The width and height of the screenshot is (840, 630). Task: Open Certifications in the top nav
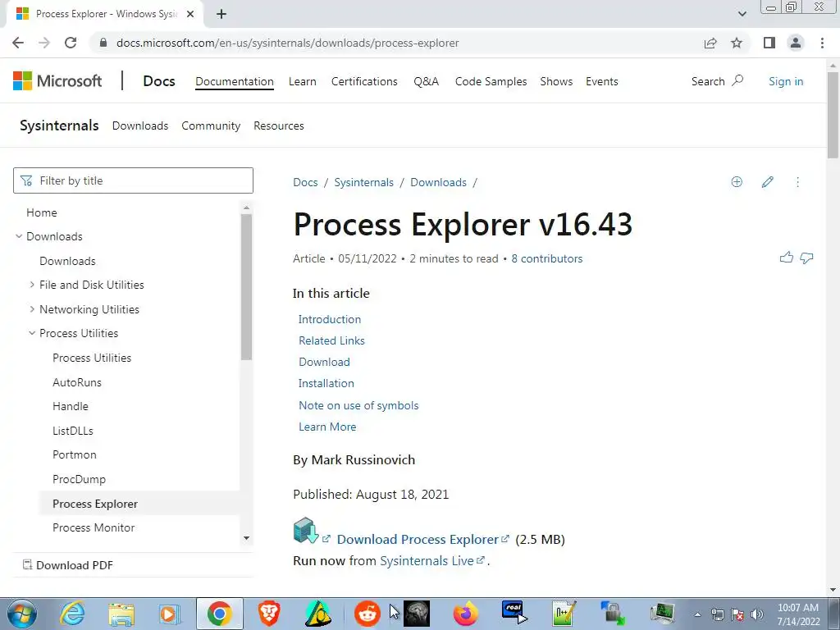pos(364,81)
